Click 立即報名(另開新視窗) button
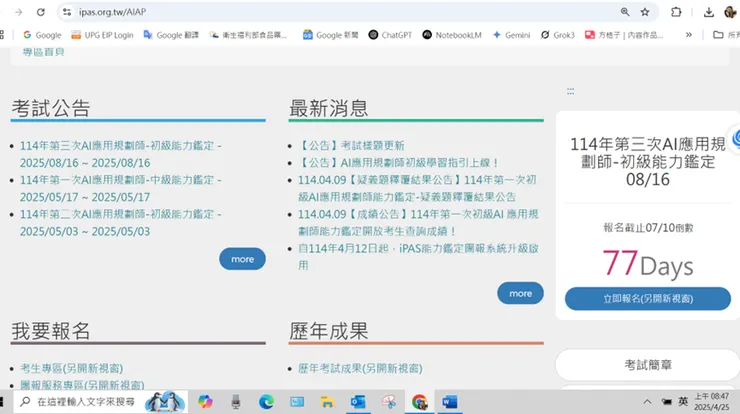The width and height of the screenshot is (740, 414). tap(648, 299)
